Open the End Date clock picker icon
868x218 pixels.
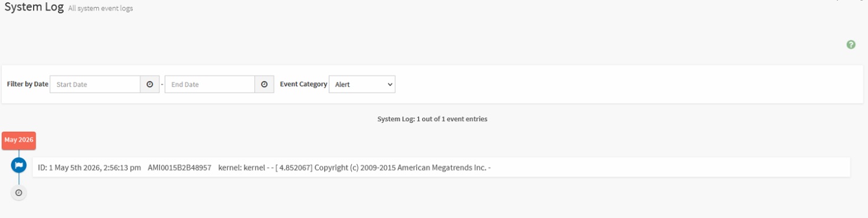(x=264, y=84)
